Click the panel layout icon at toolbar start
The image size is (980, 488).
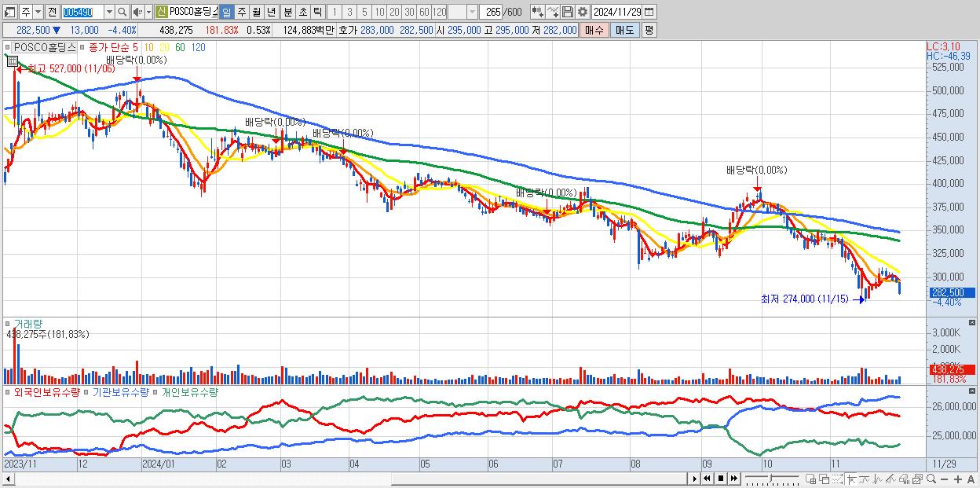tap(10, 12)
